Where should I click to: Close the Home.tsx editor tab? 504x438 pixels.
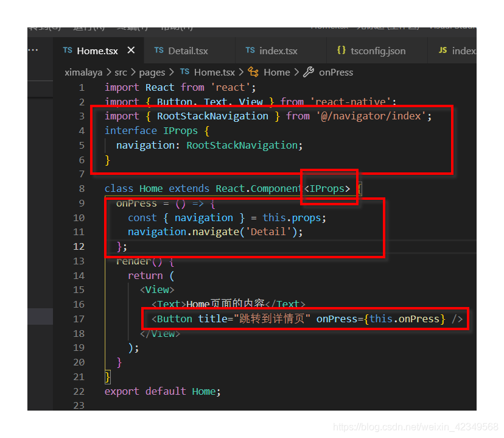pos(131,50)
